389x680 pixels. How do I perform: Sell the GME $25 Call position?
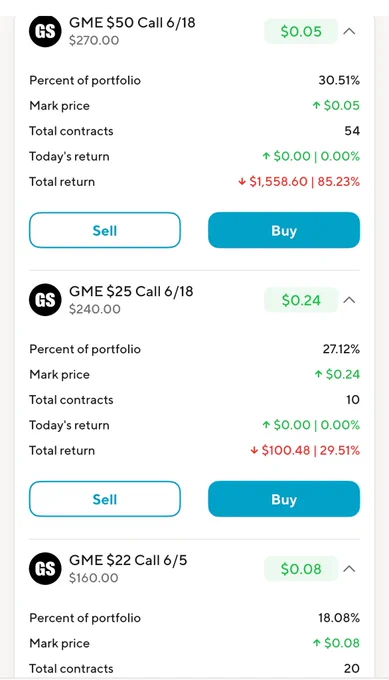[x=105, y=499]
